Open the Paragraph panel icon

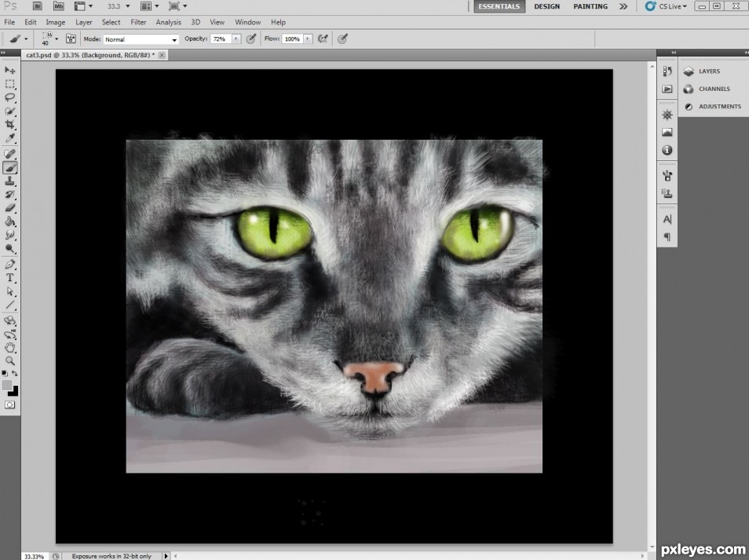tap(667, 237)
